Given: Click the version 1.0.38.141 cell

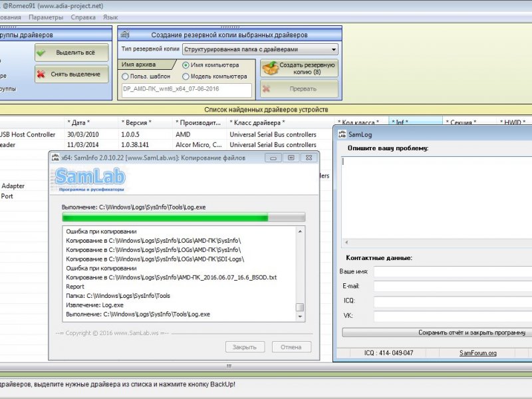Looking at the screenshot, I should click(135, 145).
